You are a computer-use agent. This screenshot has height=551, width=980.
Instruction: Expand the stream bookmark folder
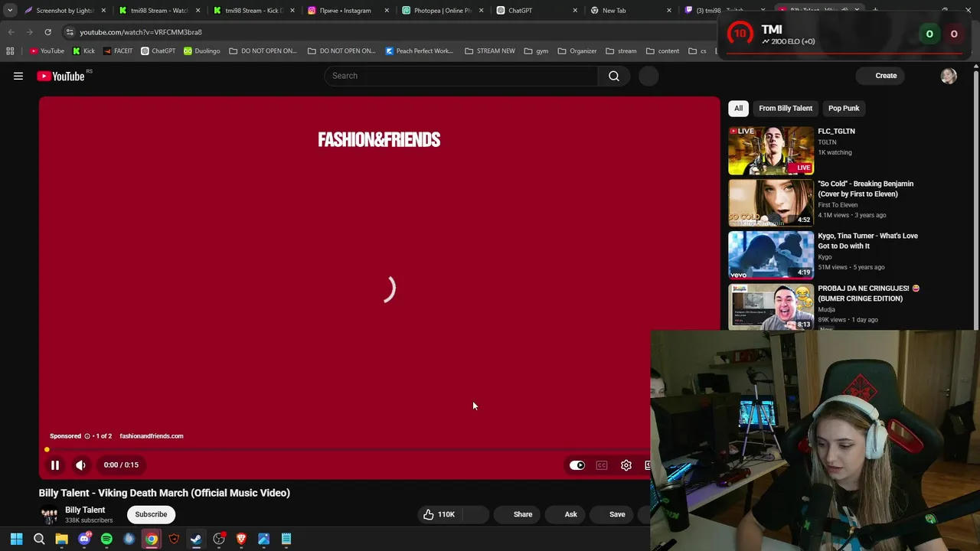(621, 51)
